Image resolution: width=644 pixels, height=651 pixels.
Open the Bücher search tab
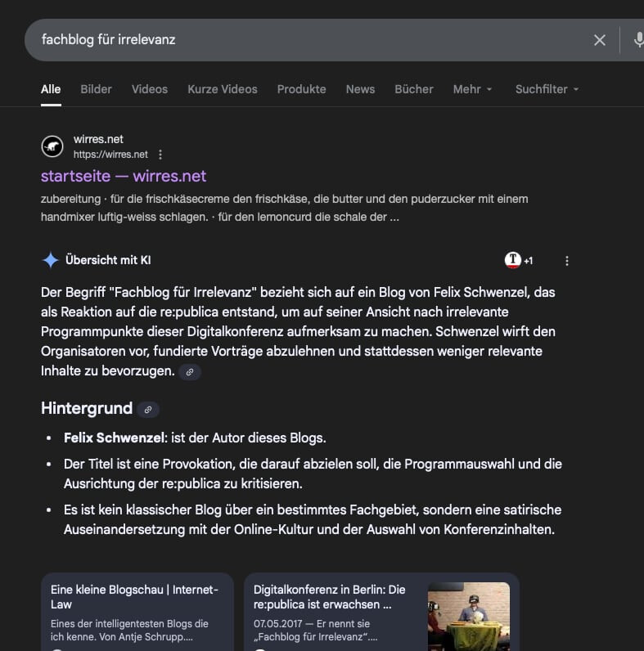click(x=413, y=89)
